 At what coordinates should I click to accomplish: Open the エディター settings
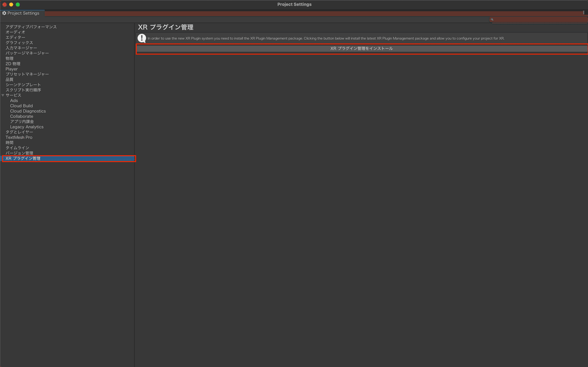tap(15, 38)
